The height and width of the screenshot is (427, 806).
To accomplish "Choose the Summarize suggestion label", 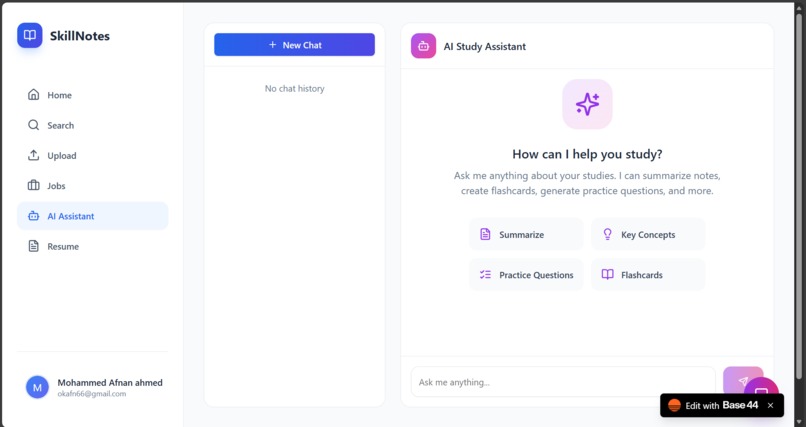I will pos(521,235).
